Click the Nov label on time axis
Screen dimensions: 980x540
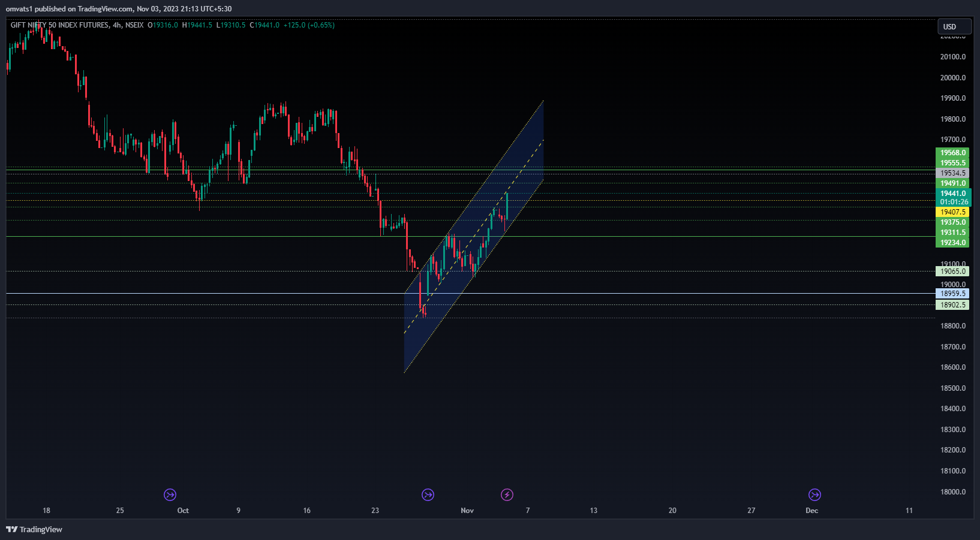click(467, 511)
